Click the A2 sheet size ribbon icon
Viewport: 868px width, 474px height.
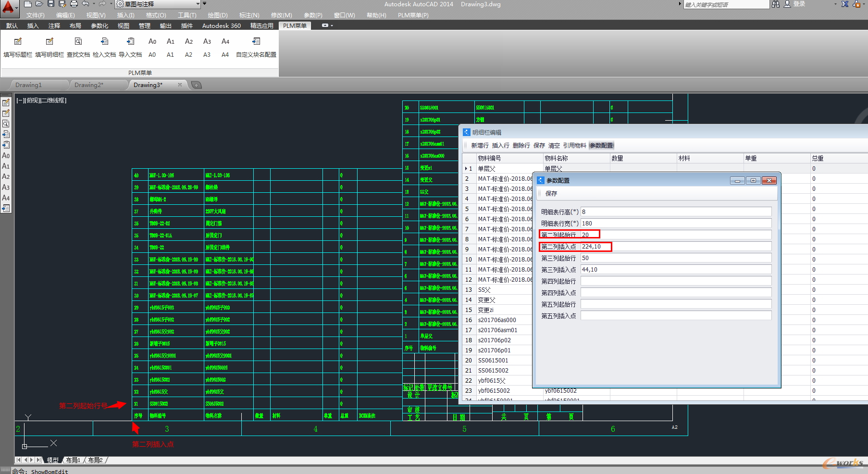click(x=189, y=41)
